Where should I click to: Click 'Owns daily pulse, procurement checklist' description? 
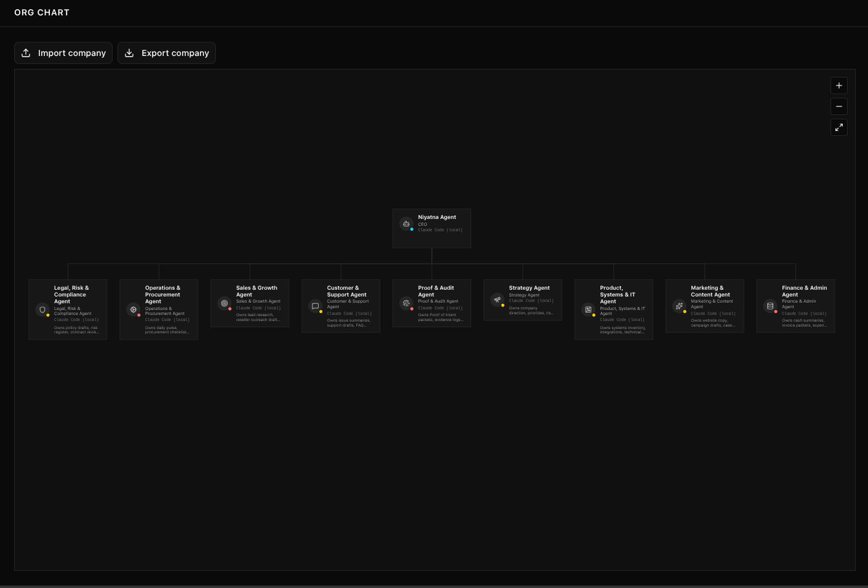[167, 330]
